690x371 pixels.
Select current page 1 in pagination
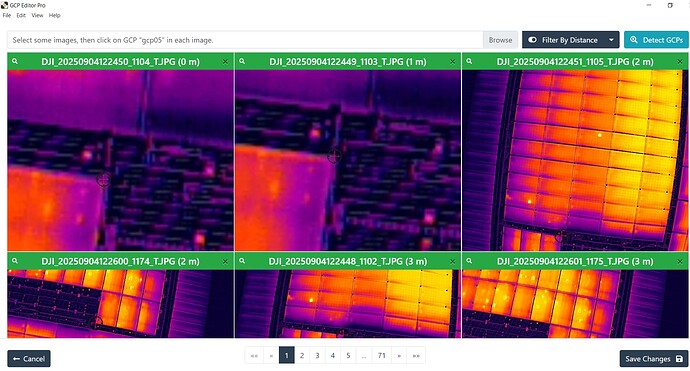[x=286, y=355]
